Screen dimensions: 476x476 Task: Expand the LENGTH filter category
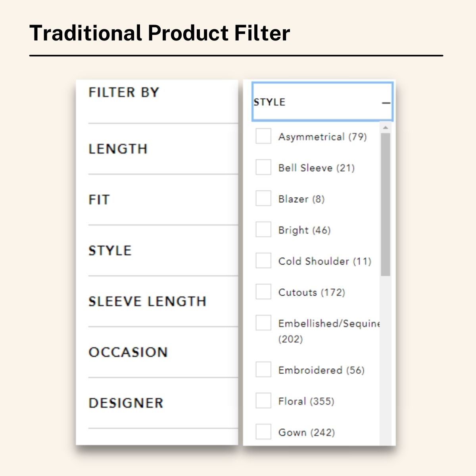click(117, 149)
